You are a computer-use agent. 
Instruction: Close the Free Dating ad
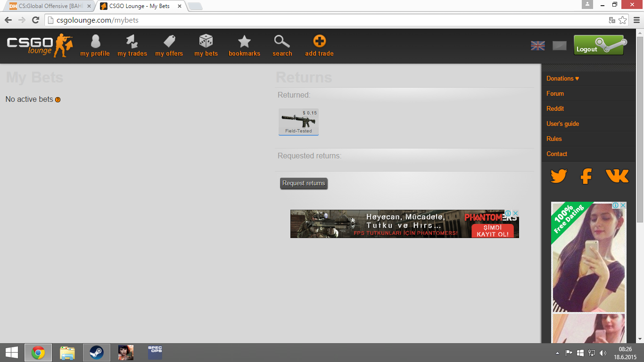[x=623, y=206]
